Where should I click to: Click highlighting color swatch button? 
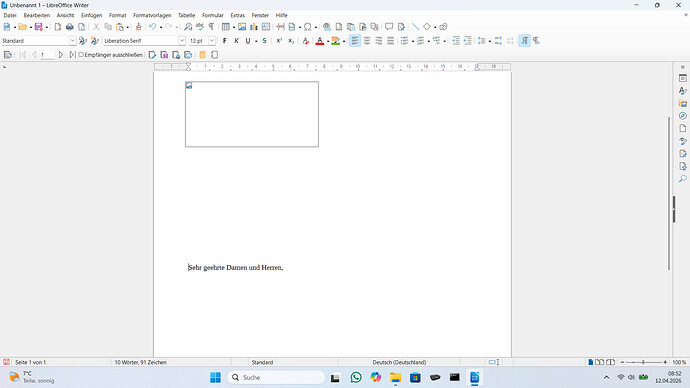click(336, 41)
